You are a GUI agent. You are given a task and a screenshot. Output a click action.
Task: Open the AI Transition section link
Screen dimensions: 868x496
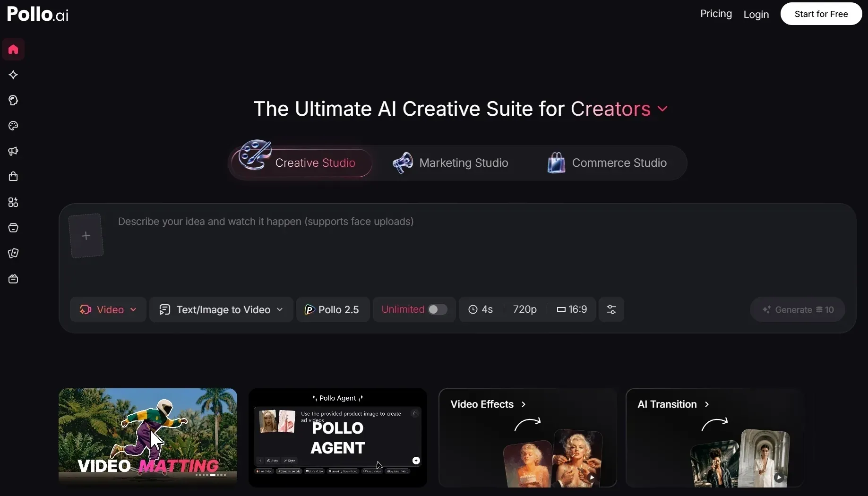pos(673,404)
